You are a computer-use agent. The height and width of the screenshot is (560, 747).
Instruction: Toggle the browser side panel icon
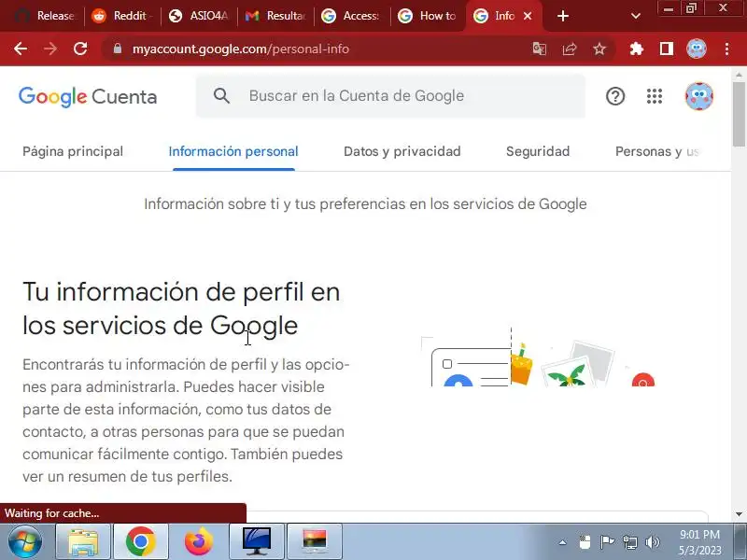click(x=667, y=49)
